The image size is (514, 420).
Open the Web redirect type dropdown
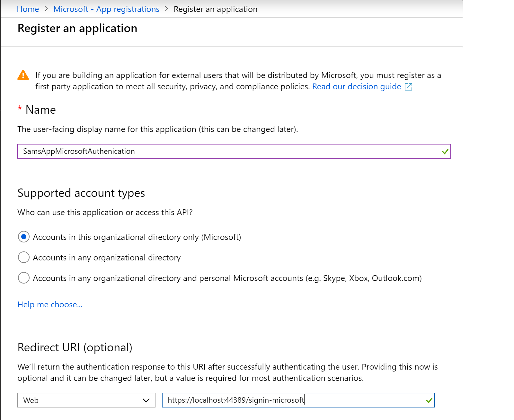pos(86,400)
